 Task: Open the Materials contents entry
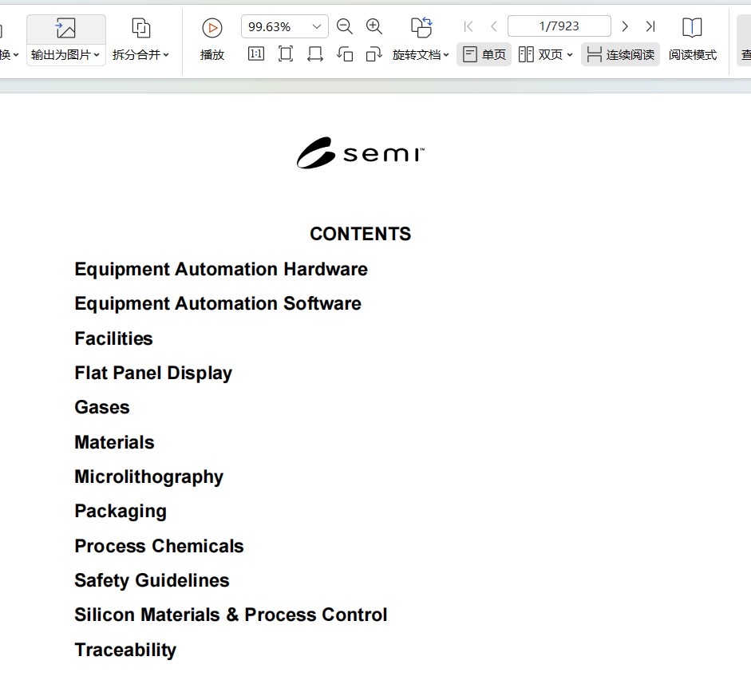click(114, 442)
